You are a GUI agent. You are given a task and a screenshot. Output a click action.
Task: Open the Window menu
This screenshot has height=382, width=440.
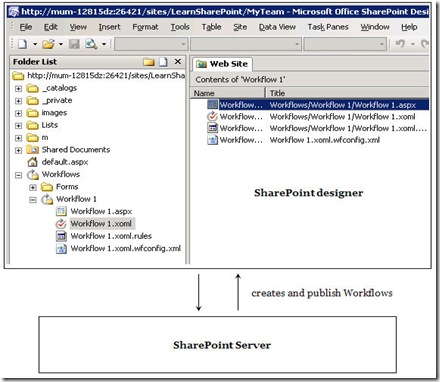[x=375, y=27]
